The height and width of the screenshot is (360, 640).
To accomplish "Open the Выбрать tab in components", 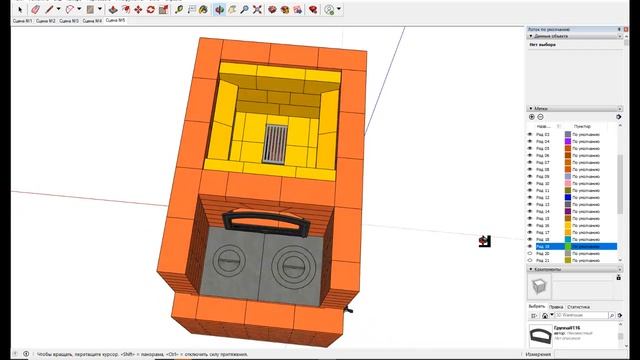I will [537, 307].
